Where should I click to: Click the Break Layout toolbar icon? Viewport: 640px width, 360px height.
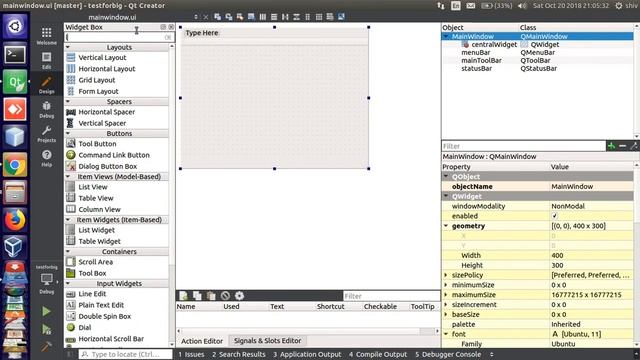330,17
